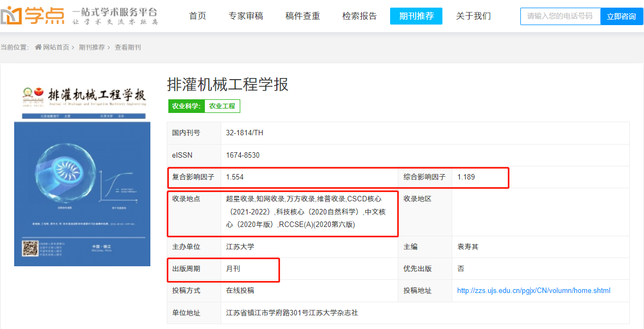The width and height of the screenshot is (644, 329).
Task: Click the 国内刊号 row label
Action: coord(186,133)
